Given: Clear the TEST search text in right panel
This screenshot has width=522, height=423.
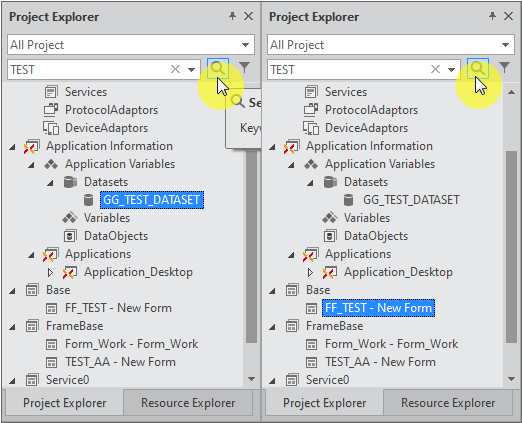Looking at the screenshot, I should click(x=435, y=69).
